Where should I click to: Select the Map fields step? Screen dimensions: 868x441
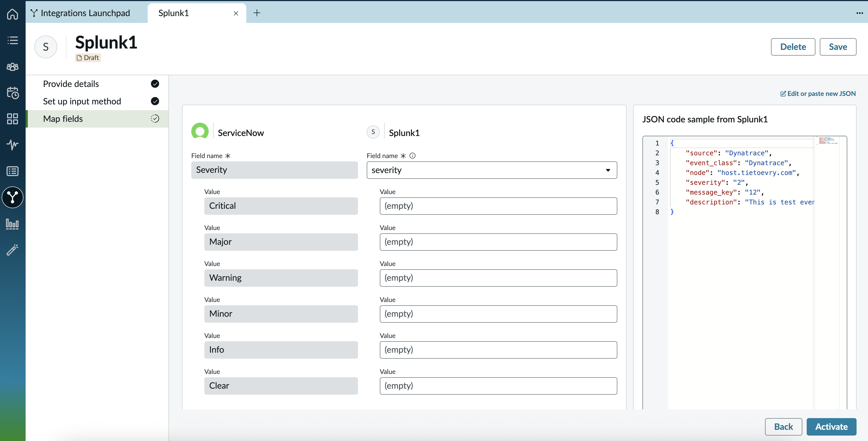[x=97, y=119]
